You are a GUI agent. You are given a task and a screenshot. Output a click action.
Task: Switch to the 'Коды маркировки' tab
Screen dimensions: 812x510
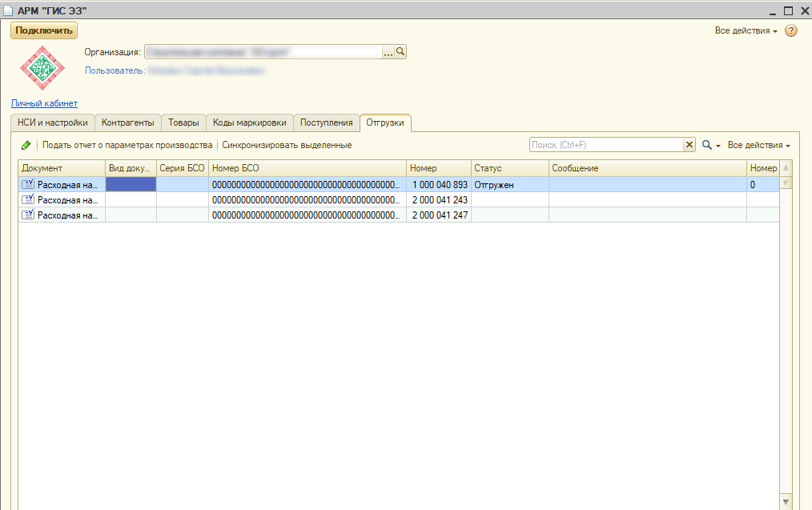point(249,122)
